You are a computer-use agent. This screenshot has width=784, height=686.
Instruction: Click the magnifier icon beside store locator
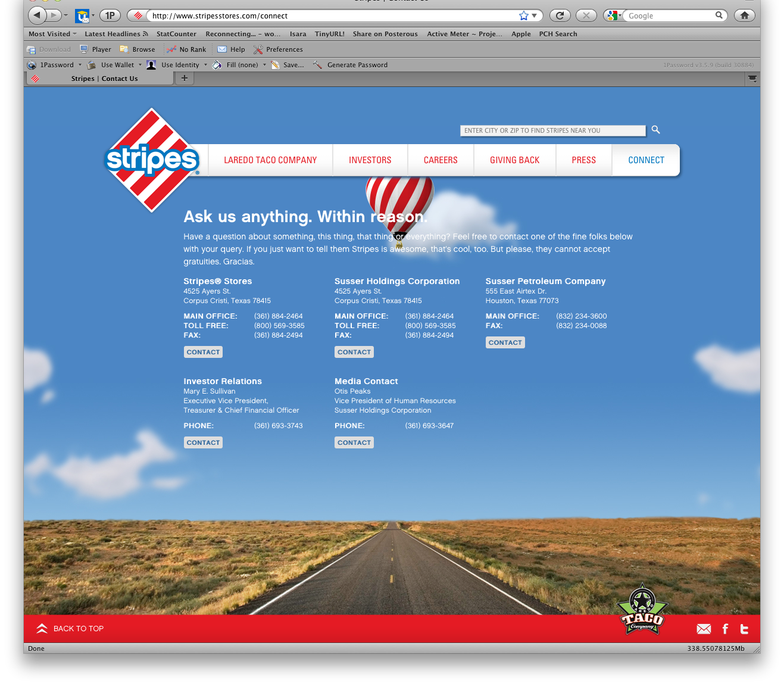pos(655,129)
